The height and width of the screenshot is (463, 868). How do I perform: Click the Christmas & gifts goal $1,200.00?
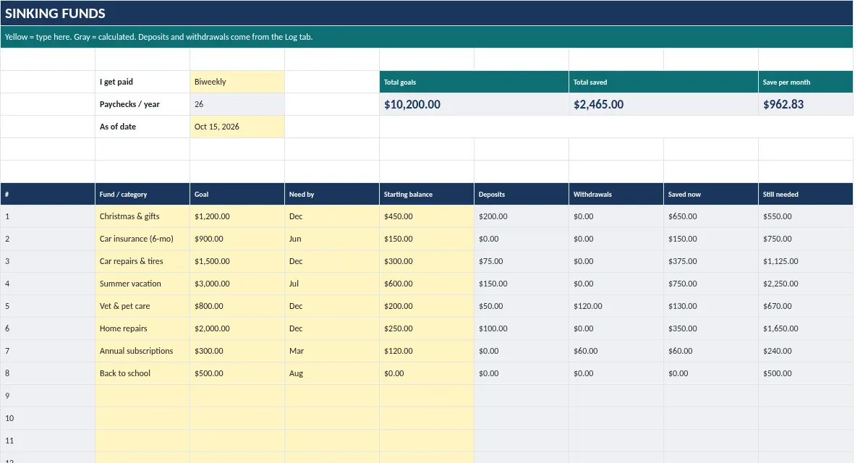pos(237,216)
